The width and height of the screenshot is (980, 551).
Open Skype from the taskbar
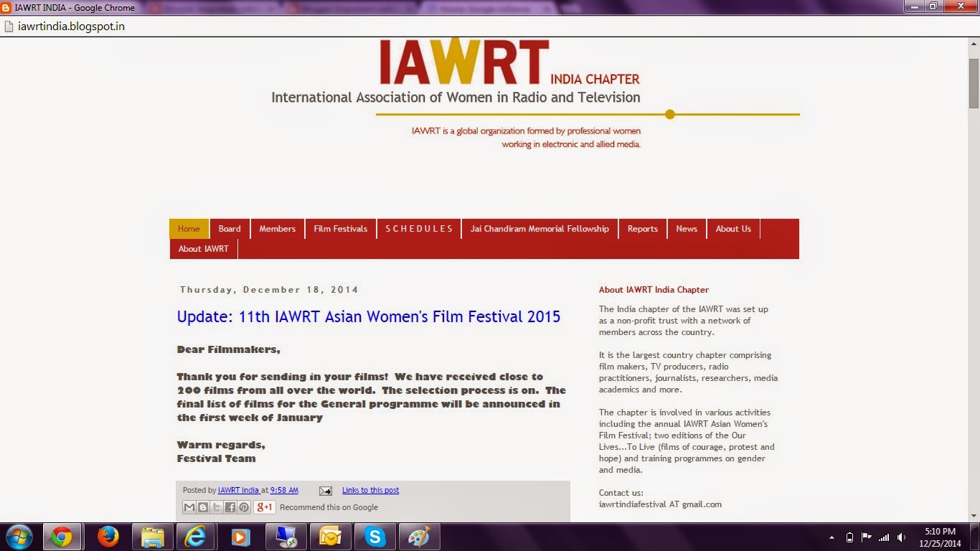tap(374, 537)
